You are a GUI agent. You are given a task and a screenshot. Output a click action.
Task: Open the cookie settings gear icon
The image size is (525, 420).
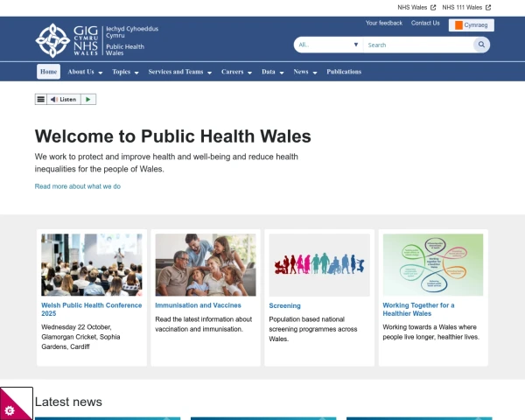pos(10,410)
